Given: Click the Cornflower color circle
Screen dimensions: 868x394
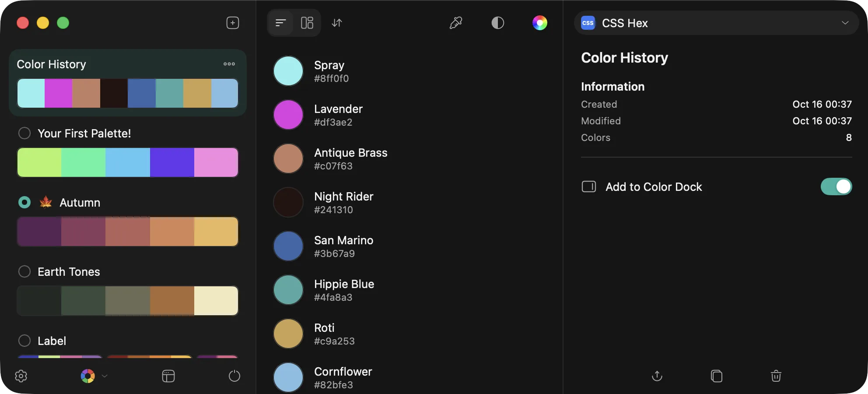Looking at the screenshot, I should [288, 377].
